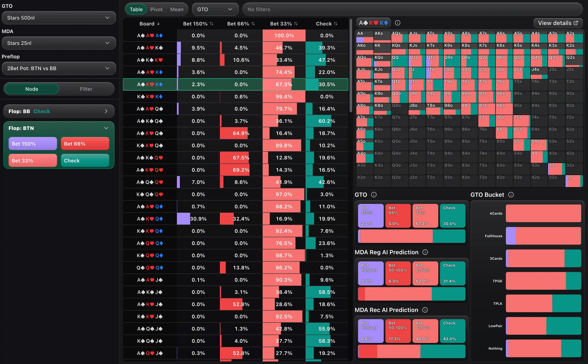Switch view to Table mode
The image size is (588, 364).
pos(136,9)
